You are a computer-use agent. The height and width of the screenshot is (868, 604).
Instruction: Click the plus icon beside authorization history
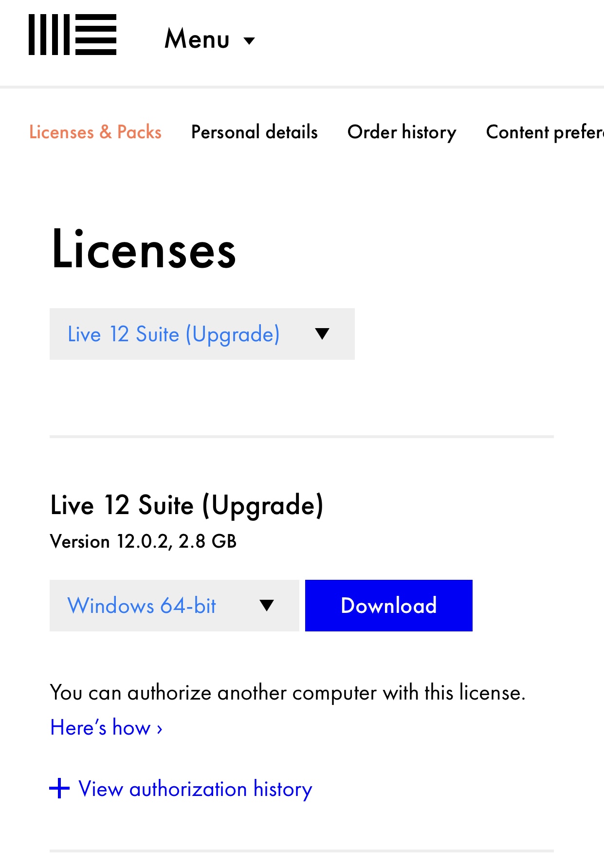59,788
